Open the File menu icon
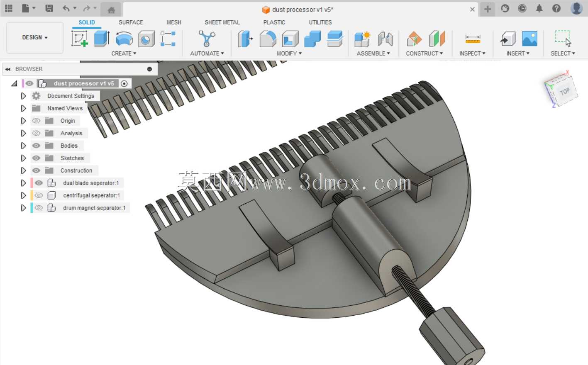 pyautogui.click(x=26, y=8)
